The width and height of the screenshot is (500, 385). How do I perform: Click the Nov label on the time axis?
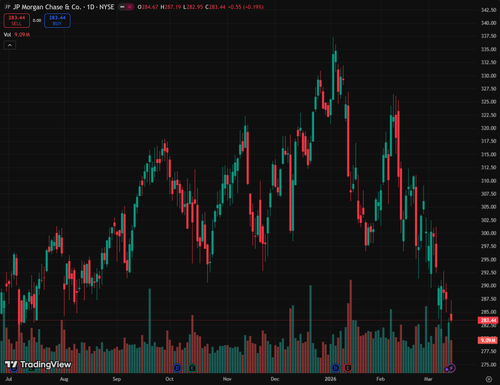click(227, 379)
